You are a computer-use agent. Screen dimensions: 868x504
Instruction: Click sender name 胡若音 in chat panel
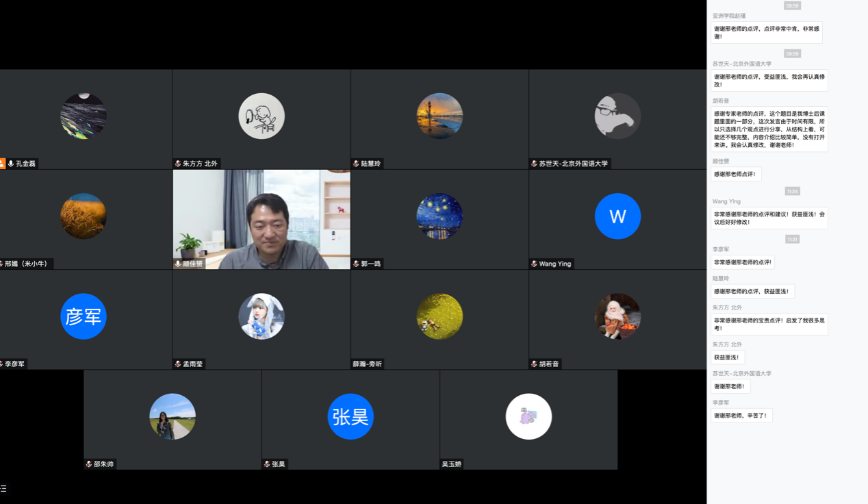721,101
